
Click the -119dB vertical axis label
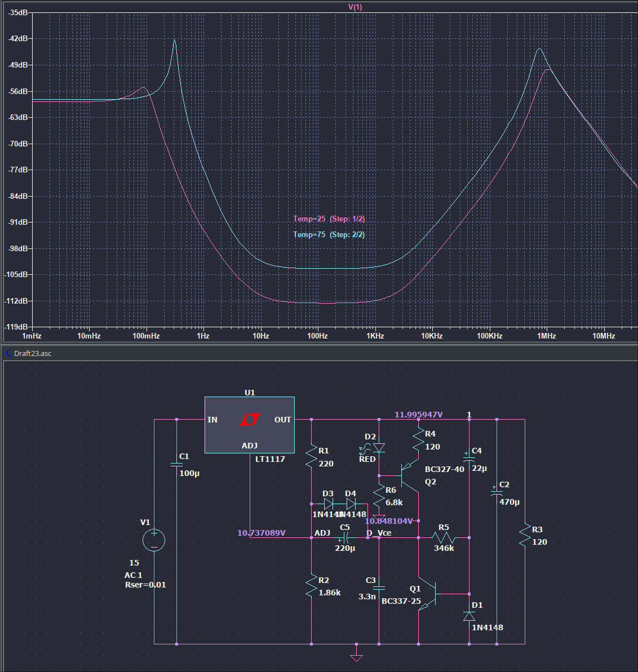point(16,327)
